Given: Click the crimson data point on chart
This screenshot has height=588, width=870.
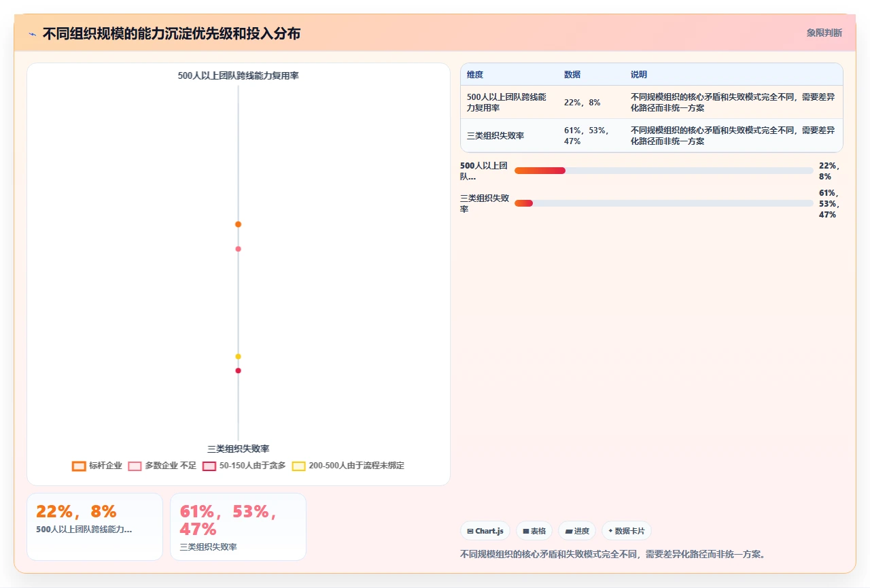Looking at the screenshot, I should [238, 370].
